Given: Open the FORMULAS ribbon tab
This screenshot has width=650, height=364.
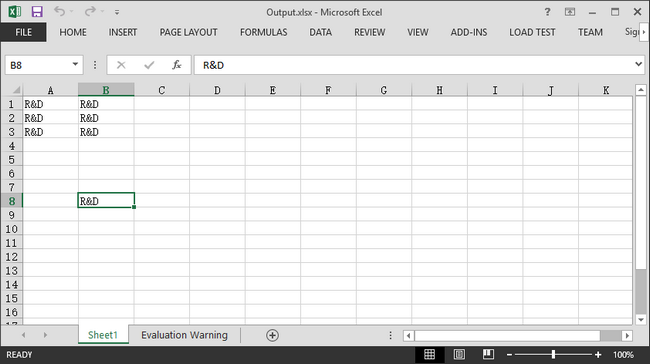Looking at the screenshot, I should pos(263,32).
